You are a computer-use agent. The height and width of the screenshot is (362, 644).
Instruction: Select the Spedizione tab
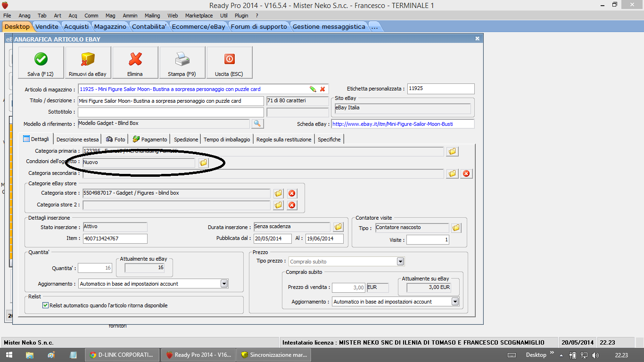point(186,140)
